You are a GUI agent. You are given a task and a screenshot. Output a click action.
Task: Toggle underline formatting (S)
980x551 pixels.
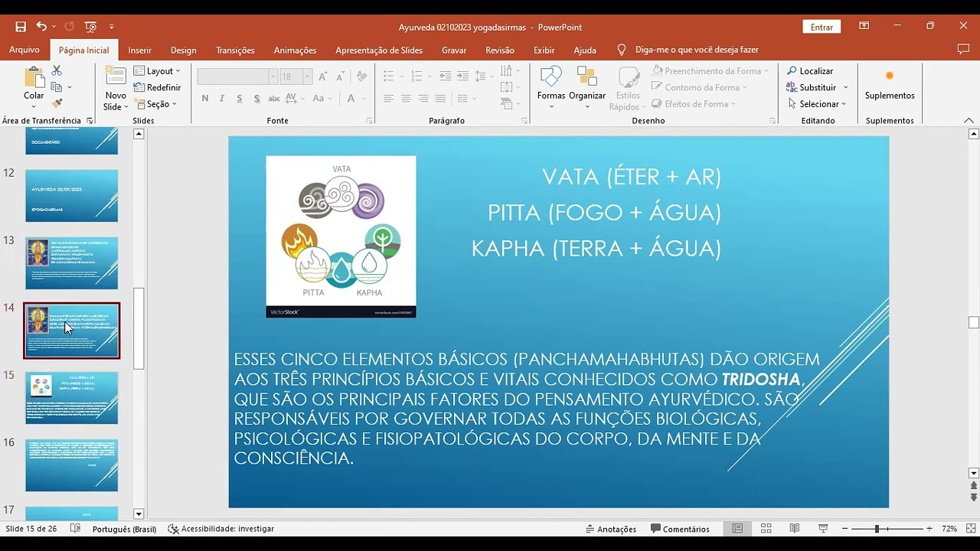[240, 99]
